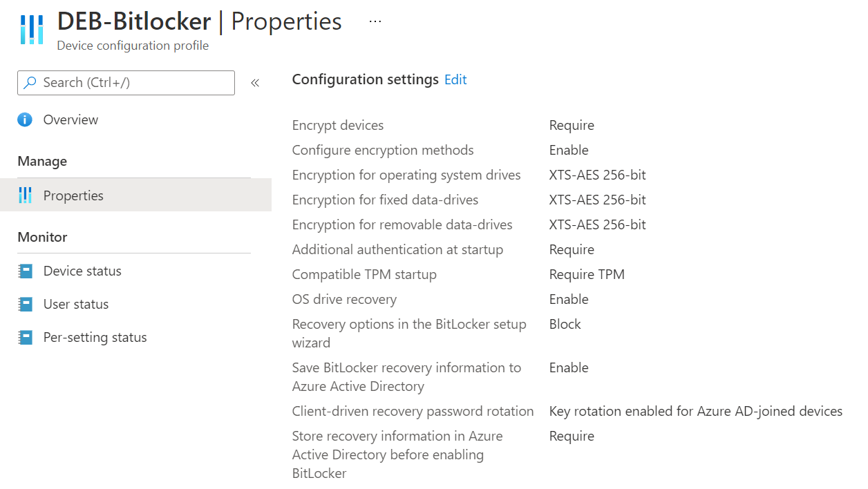
Task: Click inside the Search field
Action: [124, 82]
